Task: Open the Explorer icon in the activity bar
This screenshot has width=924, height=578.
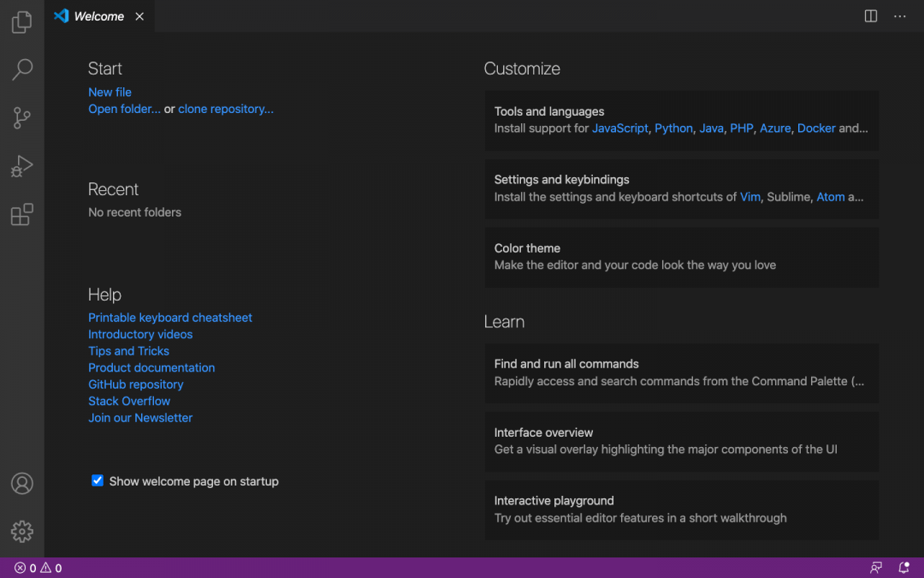Action: [x=21, y=21]
